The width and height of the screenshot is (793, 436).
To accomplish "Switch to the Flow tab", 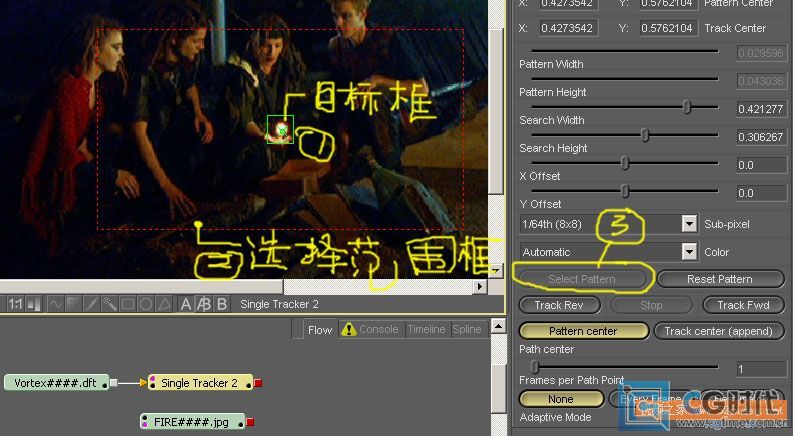I will (x=320, y=330).
